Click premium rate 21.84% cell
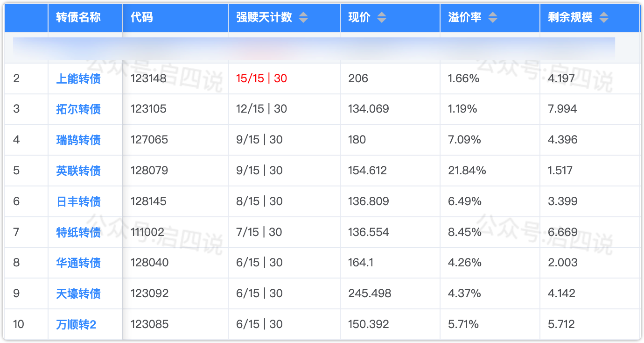Screen dimensions: 644x343 [x=467, y=171]
